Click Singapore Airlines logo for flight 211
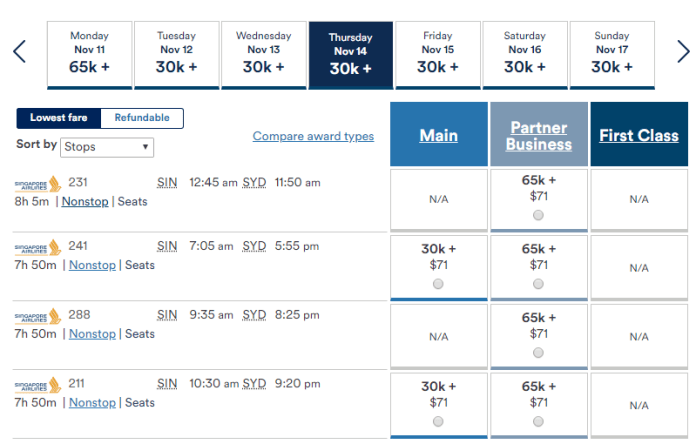696x444 pixels. (38, 384)
